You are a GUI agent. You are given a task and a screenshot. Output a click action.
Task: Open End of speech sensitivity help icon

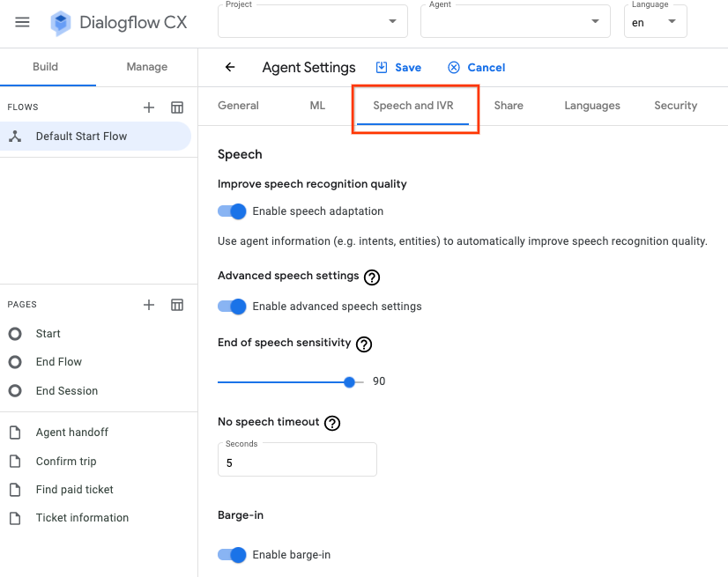pos(364,344)
